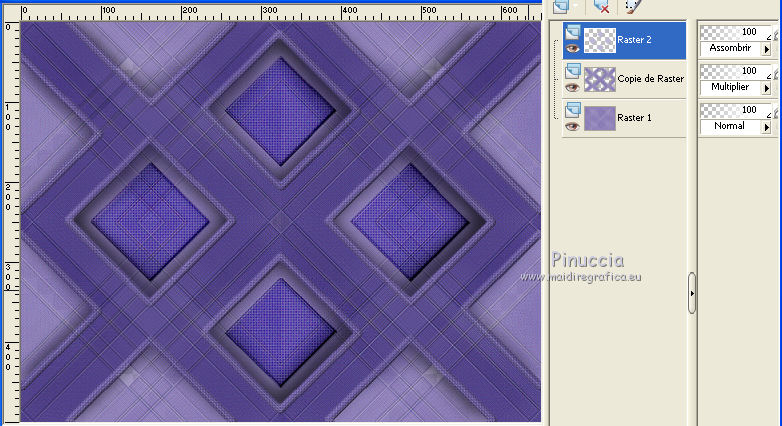Image resolution: width=782 pixels, height=426 pixels.
Task: Click opacity slider of Copie de Raster layer
Action: tap(736, 71)
